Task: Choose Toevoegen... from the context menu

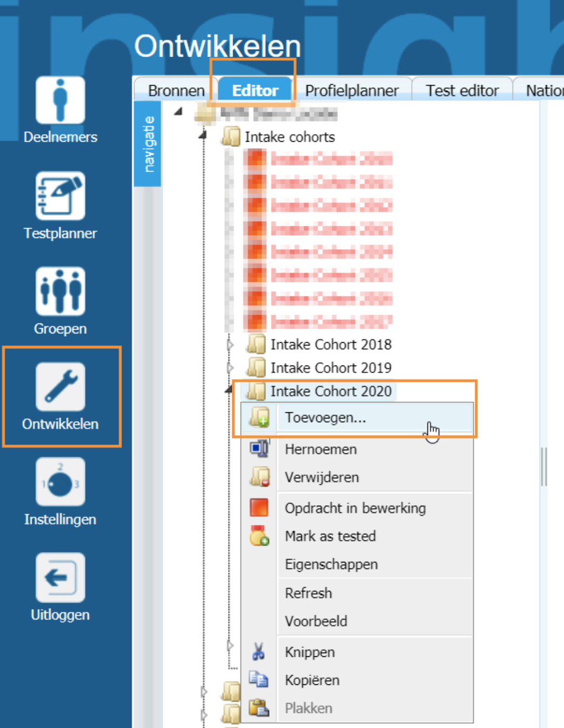Action: point(325,418)
